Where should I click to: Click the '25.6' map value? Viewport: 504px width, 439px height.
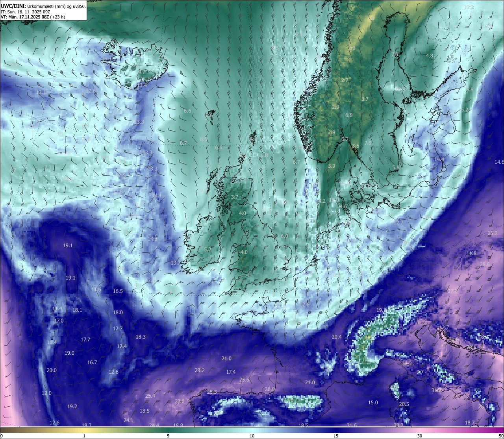click(x=244, y=380)
